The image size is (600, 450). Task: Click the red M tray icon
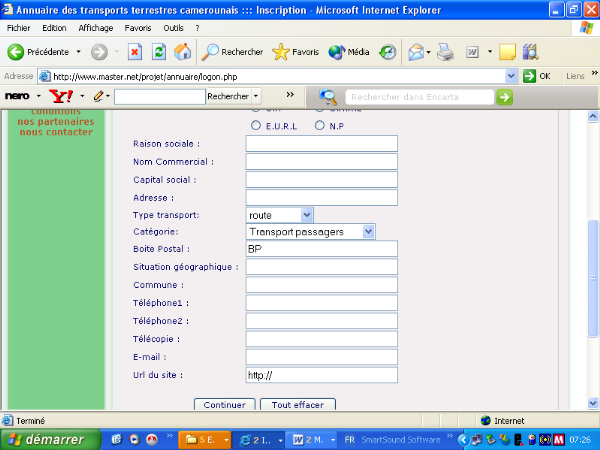point(559,440)
